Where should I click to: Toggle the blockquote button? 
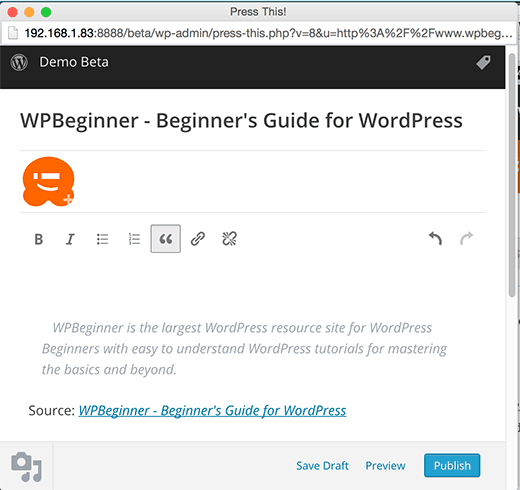[x=166, y=239]
